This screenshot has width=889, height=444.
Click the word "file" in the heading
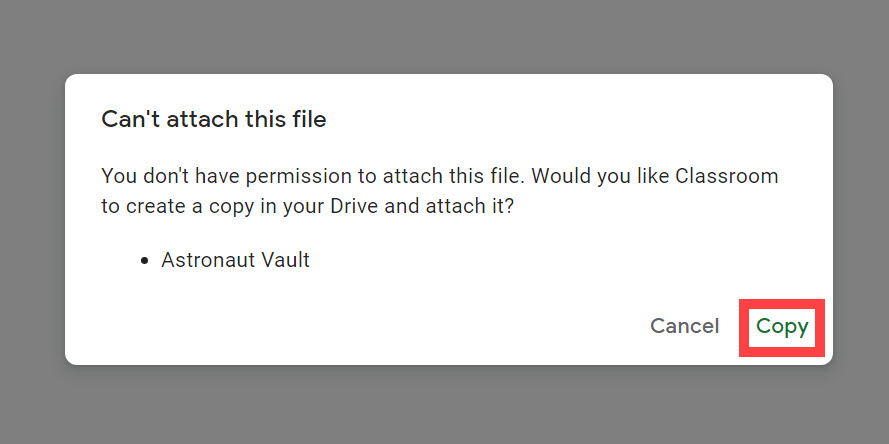[x=307, y=120]
